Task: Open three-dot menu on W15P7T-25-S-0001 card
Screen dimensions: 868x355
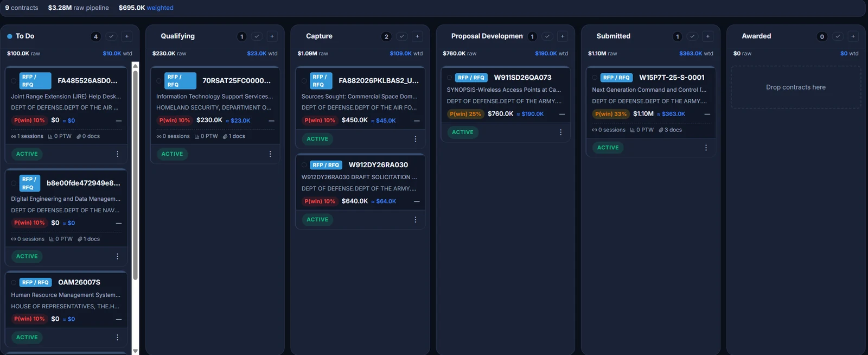Action: pyautogui.click(x=706, y=148)
